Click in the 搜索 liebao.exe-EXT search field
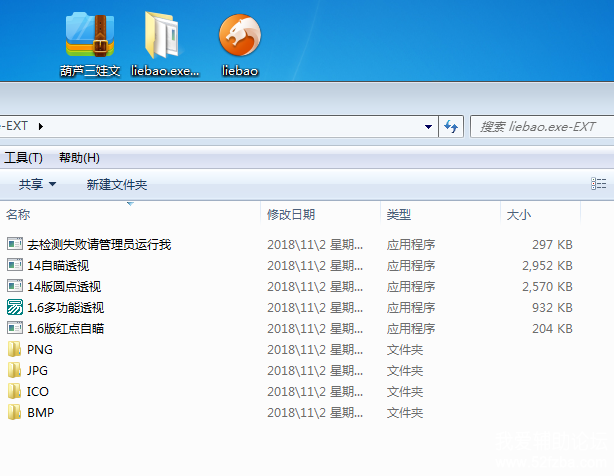 [x=542, y=126]
